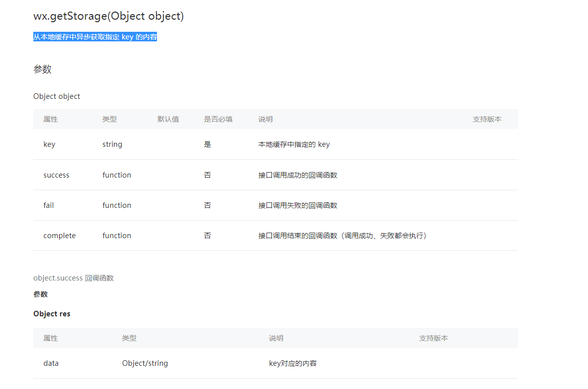Click the 类型 header in the res table
This screenshot has height=389, width=588.
pos(129,338)
